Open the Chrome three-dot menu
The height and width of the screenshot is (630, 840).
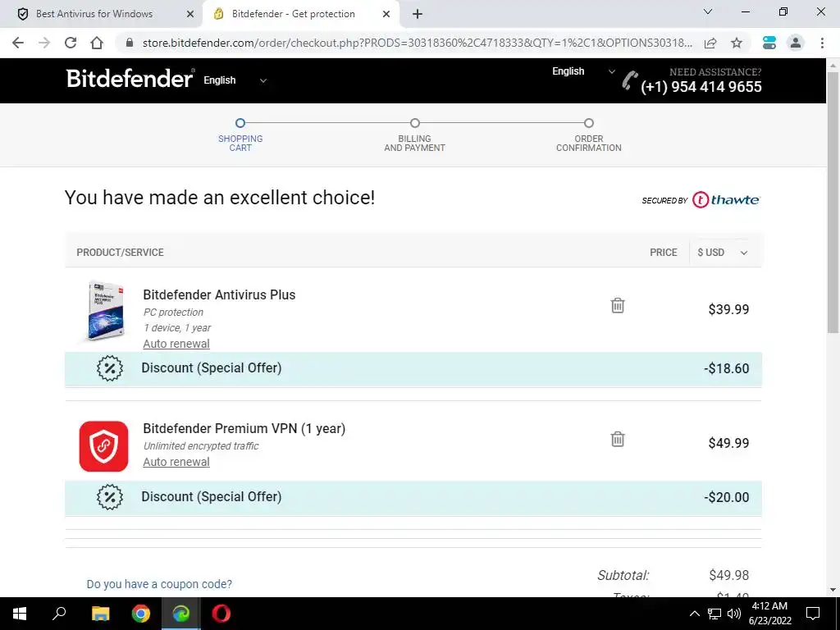pyautogui.click(x=822, y=43)
